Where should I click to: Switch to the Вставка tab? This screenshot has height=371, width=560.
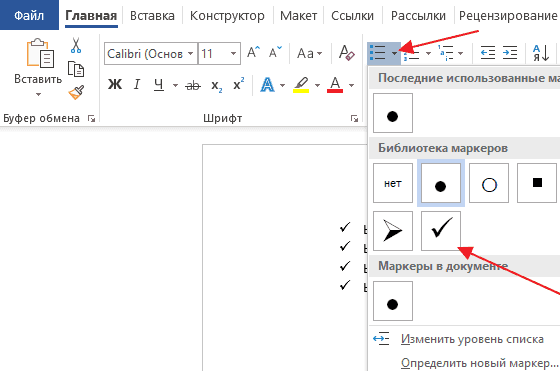click(152, 16)
